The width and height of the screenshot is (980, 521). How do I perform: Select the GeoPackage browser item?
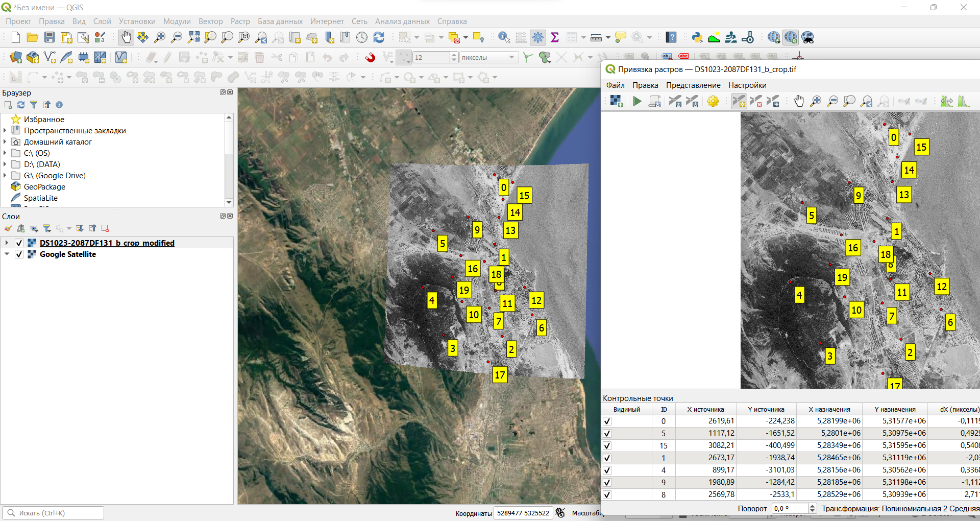(44, 187)
